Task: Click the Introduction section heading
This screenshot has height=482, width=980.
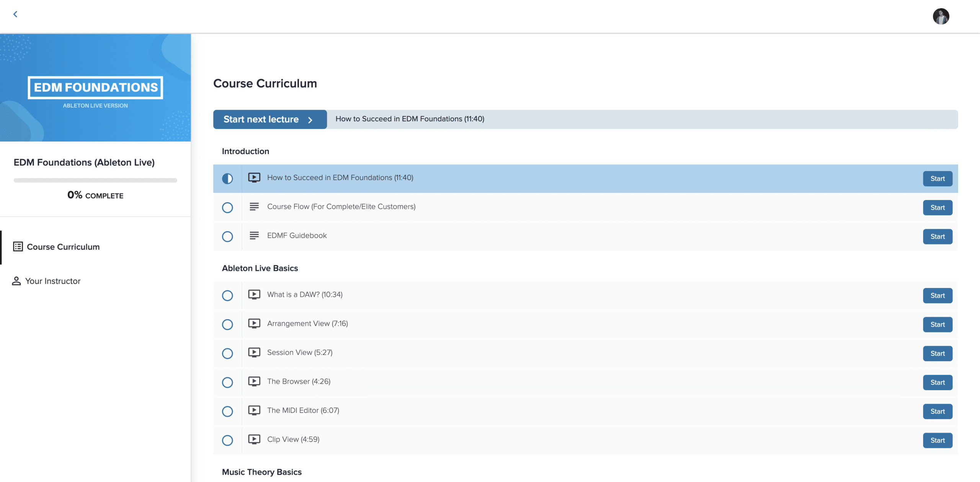Action: click(245, 151)
